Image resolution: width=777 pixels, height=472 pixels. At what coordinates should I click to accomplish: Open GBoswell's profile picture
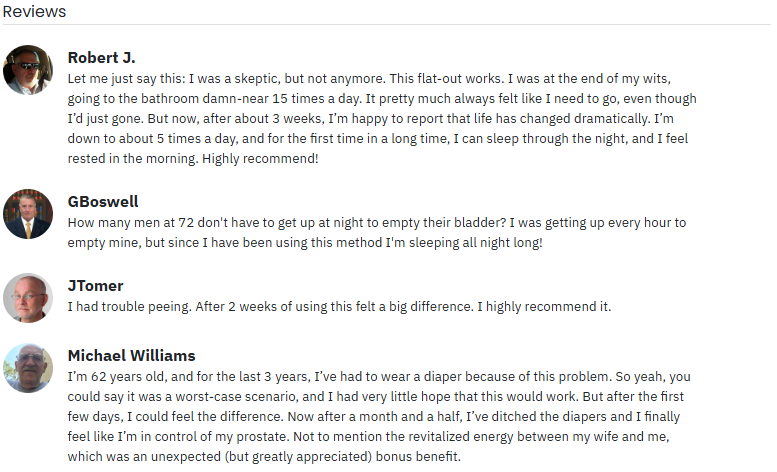(28, 214)
